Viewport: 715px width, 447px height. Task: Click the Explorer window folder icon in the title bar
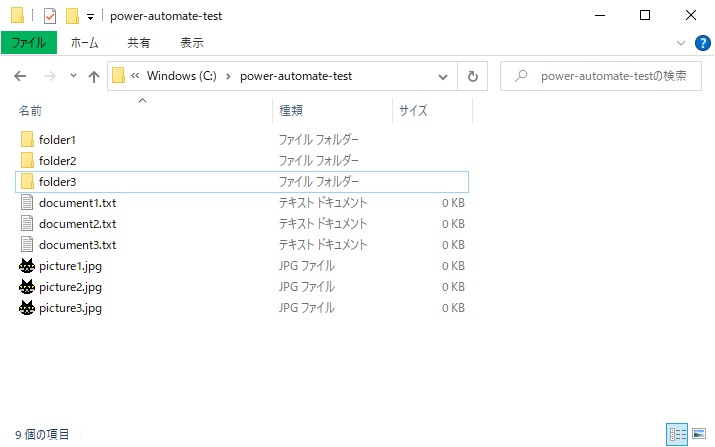click(17, 16)
